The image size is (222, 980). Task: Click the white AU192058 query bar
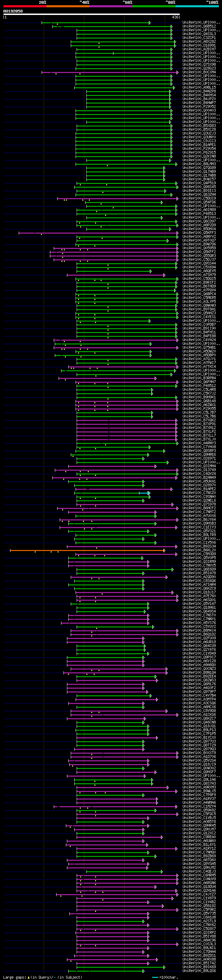click(92, 14)
